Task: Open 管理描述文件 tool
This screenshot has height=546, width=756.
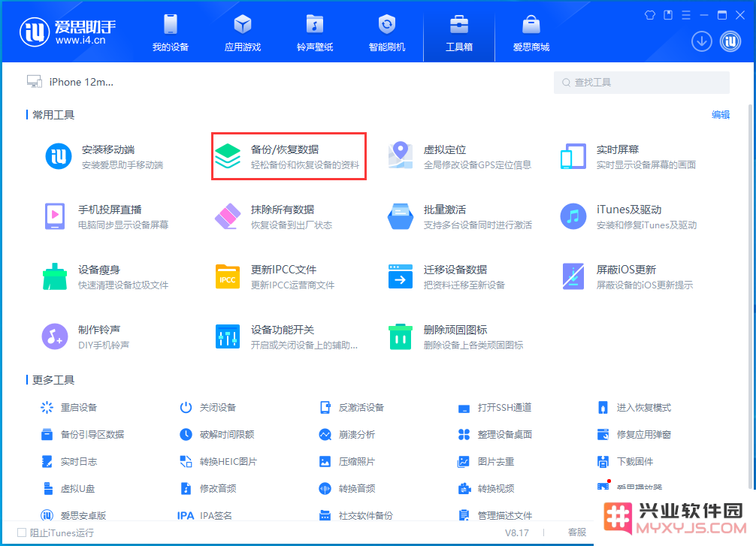Action: pyautogui.click(x=495, y=516)
